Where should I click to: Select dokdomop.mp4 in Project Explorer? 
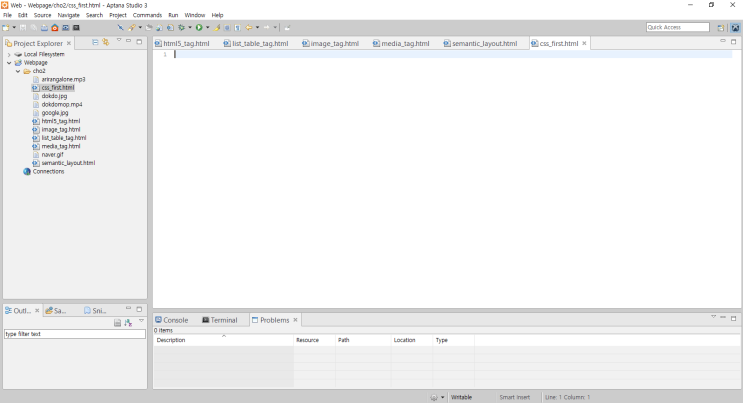62,104
